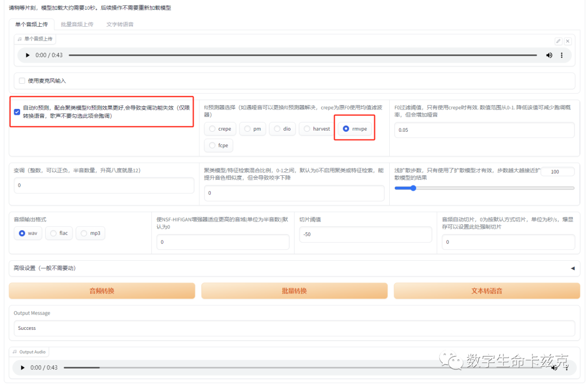Focus the NSF-HIFIGAN增强器 range input field

[223, 242]
